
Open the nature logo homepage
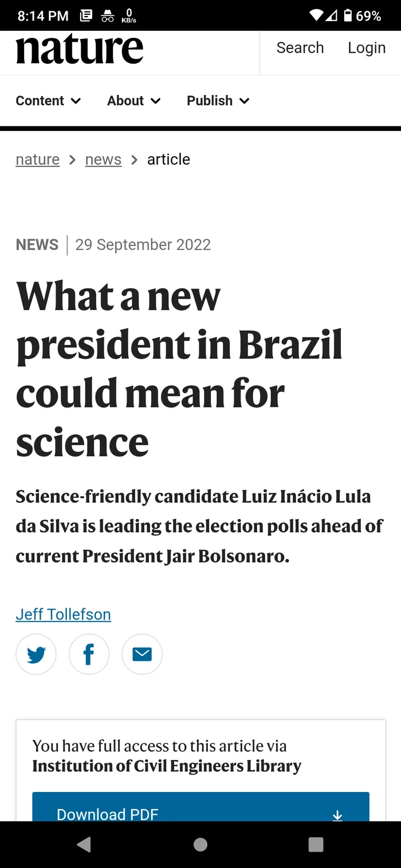click(x=80, y=49)
